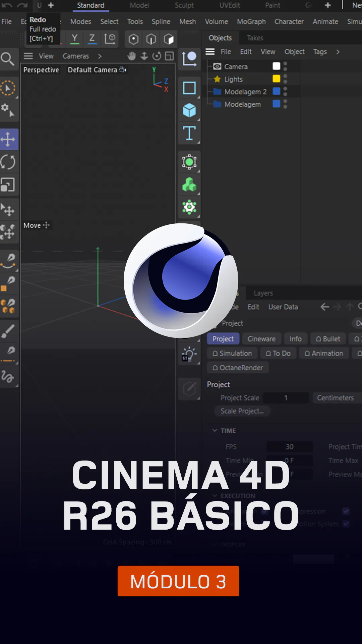Add a new layout with plus icon
Image resolution: width=362 pixels, height=644 pixels.
point(328,5)
